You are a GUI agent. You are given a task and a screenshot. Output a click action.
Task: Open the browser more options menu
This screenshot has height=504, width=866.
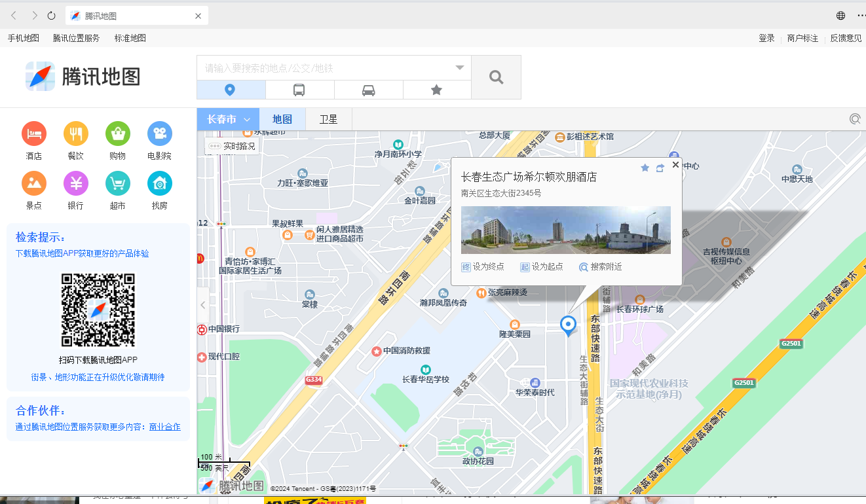pyautogui.click(x=861, y=16)
